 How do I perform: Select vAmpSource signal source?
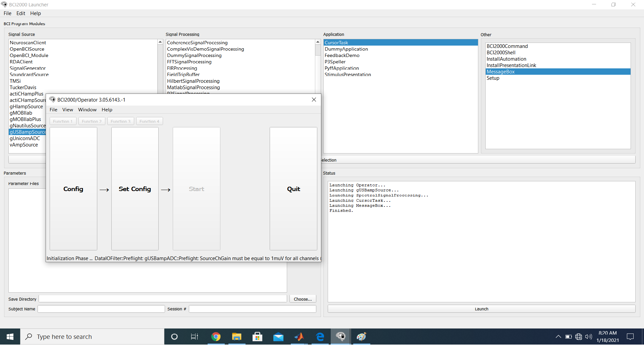click(24, 145)
